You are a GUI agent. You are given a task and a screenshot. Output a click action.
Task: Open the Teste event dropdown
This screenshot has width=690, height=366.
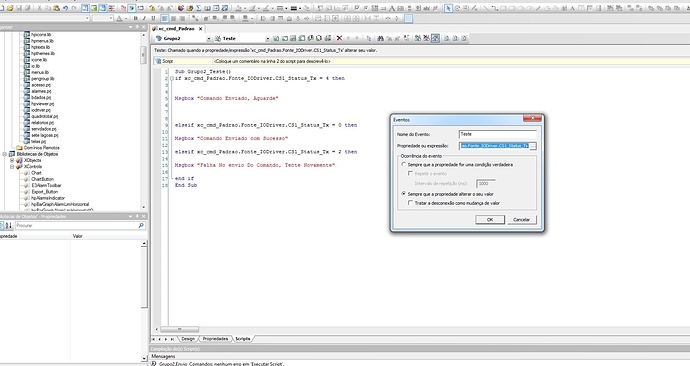268,39
